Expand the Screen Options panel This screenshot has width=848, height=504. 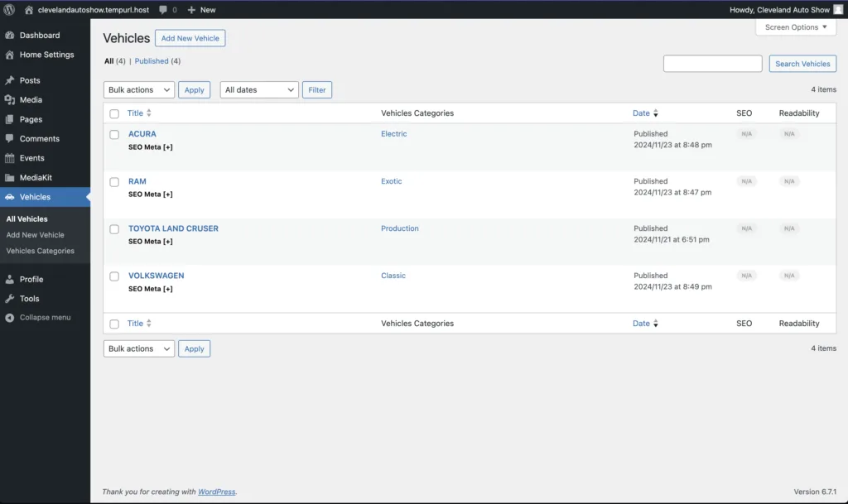click(796, 27)
